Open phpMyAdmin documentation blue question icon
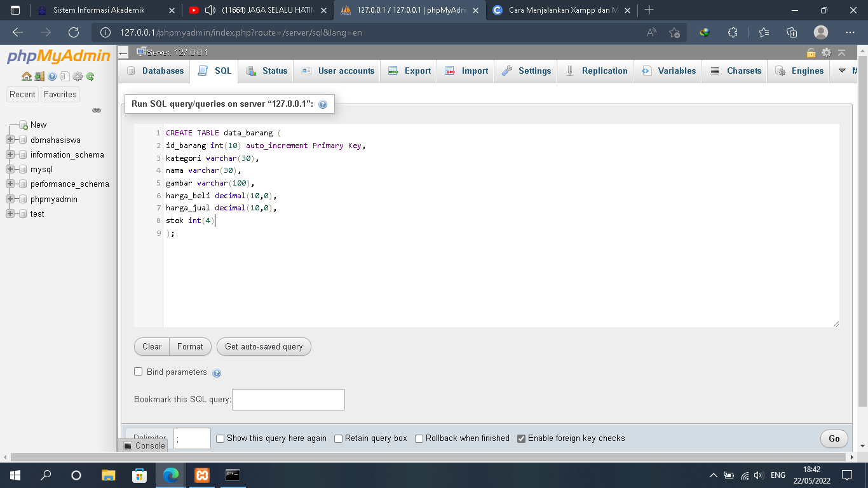The height and width of the screenshot is (488, 868). click(x=52, y=77)
